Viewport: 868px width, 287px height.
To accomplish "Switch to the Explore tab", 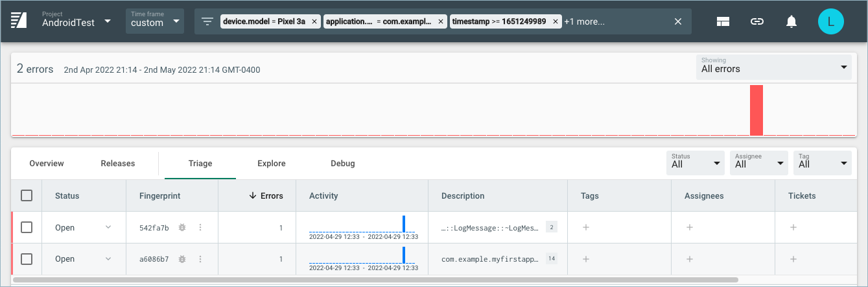I will (271, 164).
